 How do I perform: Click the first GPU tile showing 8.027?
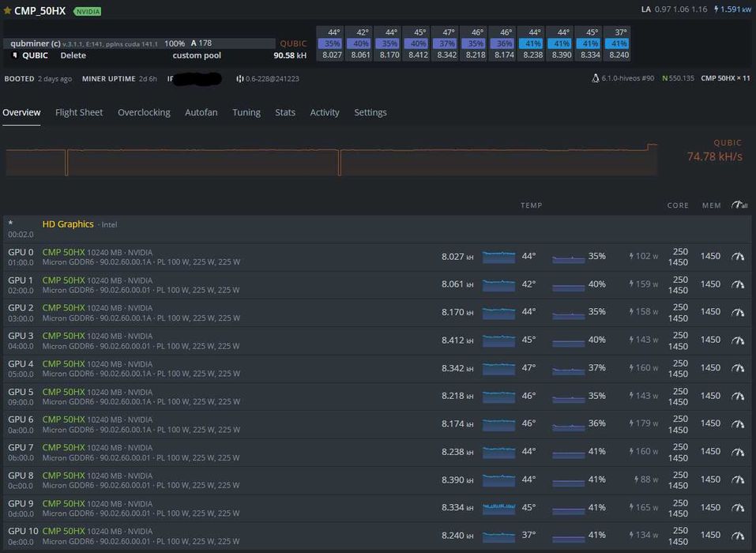[x=332, y=43]
